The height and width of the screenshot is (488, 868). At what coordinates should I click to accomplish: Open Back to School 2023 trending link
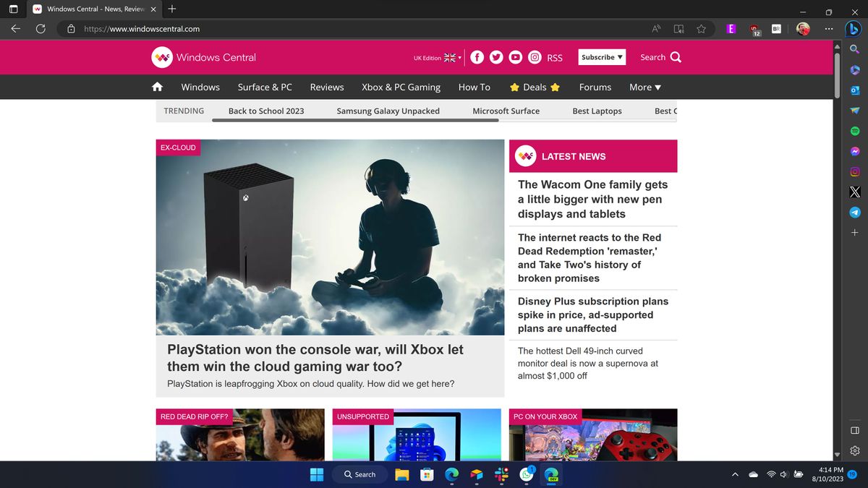(x=266, y=111)
